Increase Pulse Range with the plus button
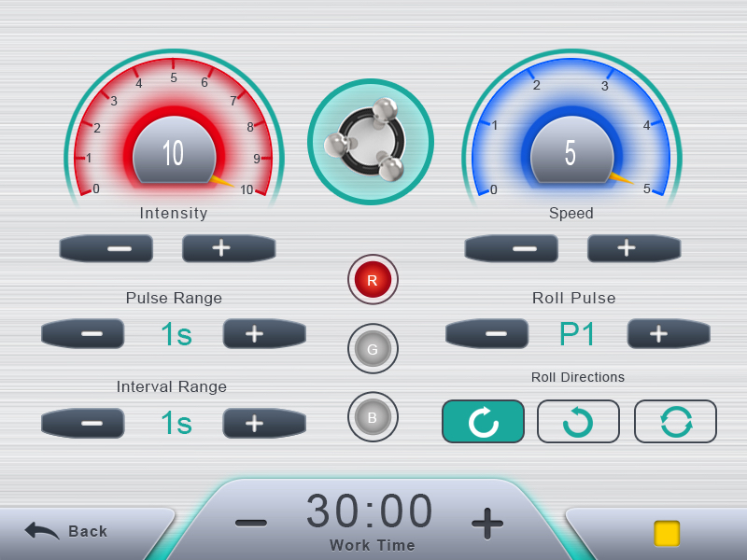Viewport: 747px width, 560px height. pos(264,333)
